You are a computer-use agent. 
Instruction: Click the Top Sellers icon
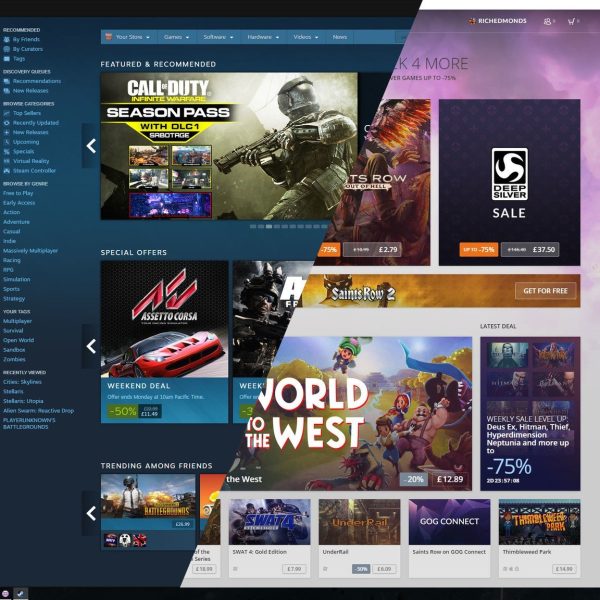click(7, 113)
